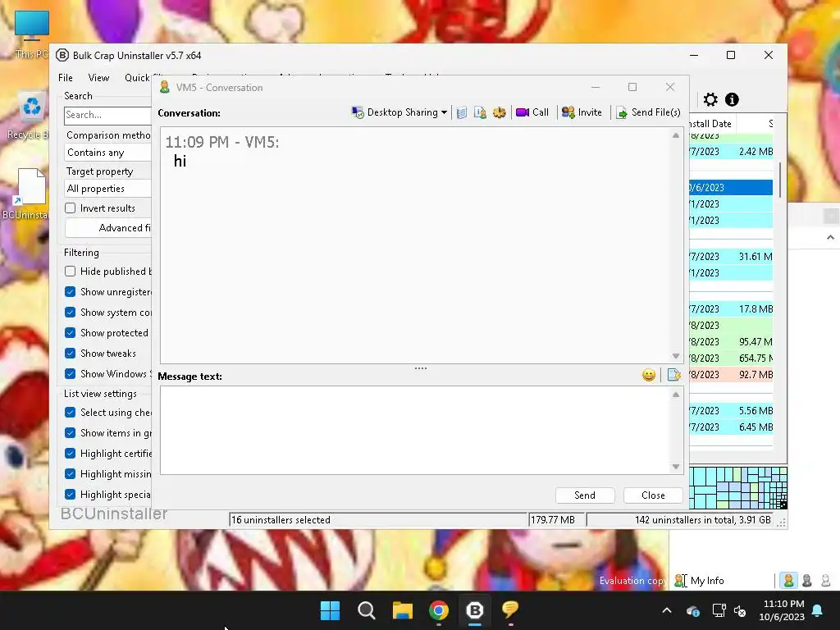Image resolution: width=840 pixels, height=630 pixels.
Task: Click the size cell 654.75
Action: 756,358
